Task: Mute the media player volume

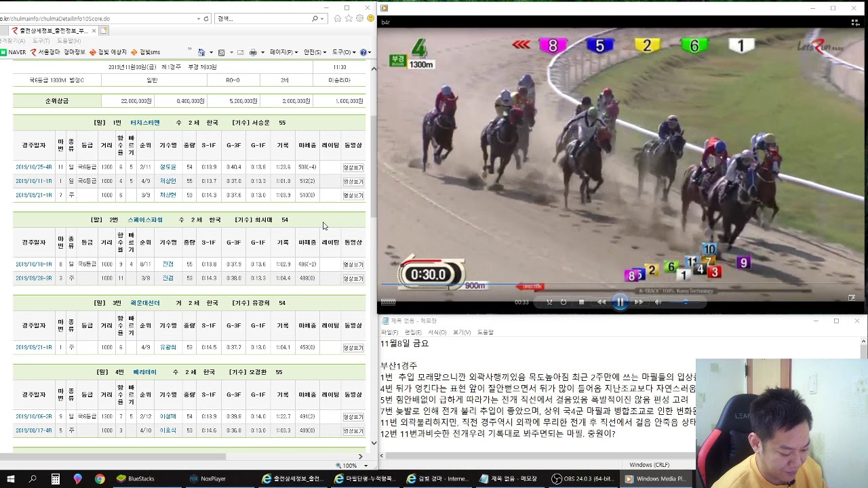Action: [658, 302]
